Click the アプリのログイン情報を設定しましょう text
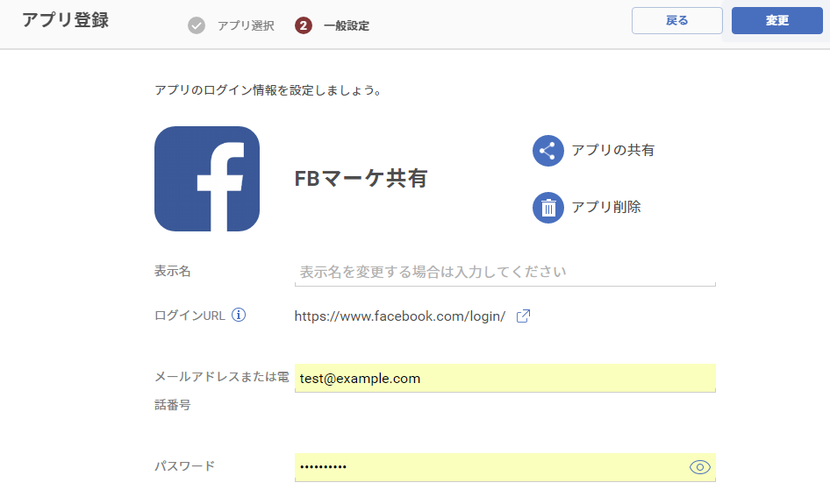The height and width of the screenshot is (504, 830). click(268, 90)
